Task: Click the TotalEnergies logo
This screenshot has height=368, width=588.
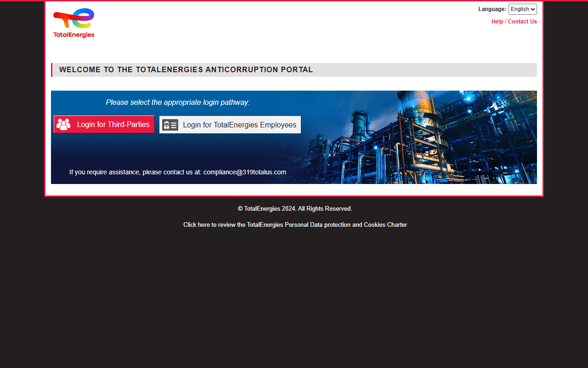Action: point(73,23)
